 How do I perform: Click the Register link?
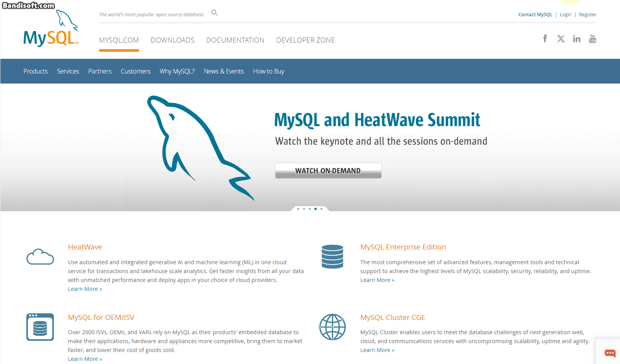[x=587, y=15]
